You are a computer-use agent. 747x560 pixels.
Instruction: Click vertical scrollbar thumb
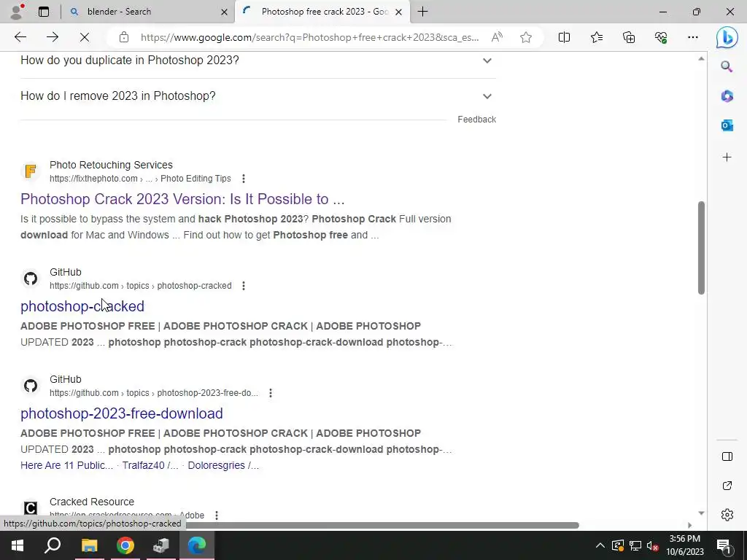(x=701, y=248)
